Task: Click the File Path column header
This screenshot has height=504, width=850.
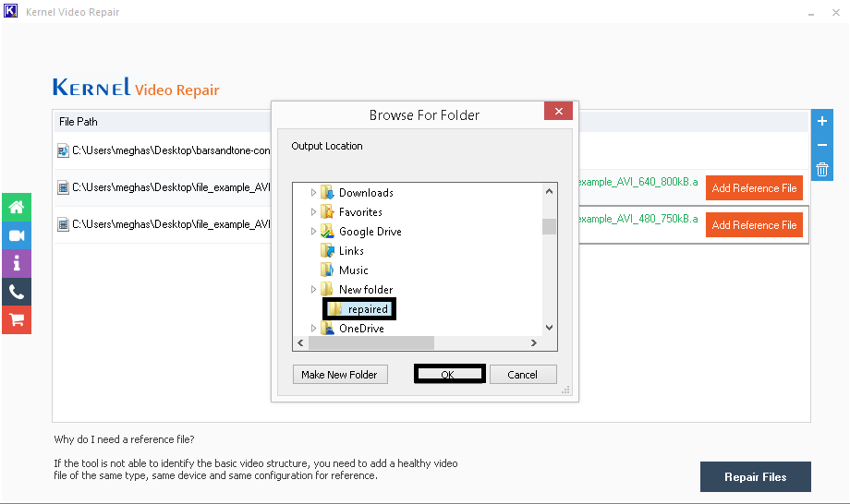Action: coord(79,121)
